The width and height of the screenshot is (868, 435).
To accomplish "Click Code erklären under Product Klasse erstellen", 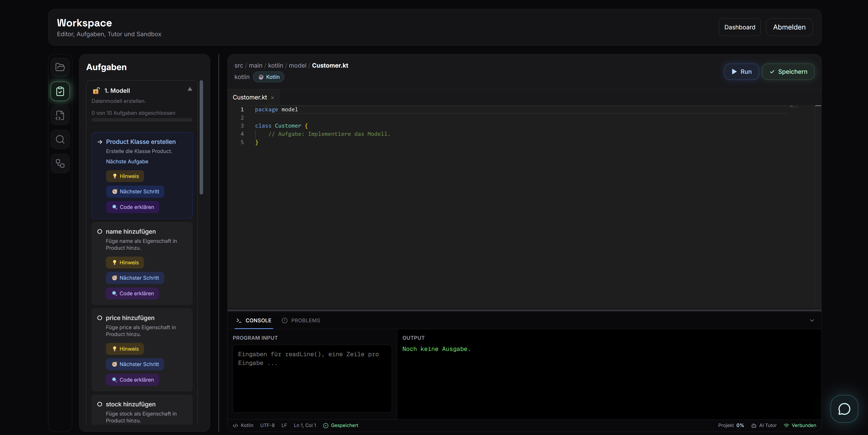I will click(x=133, y=207).
